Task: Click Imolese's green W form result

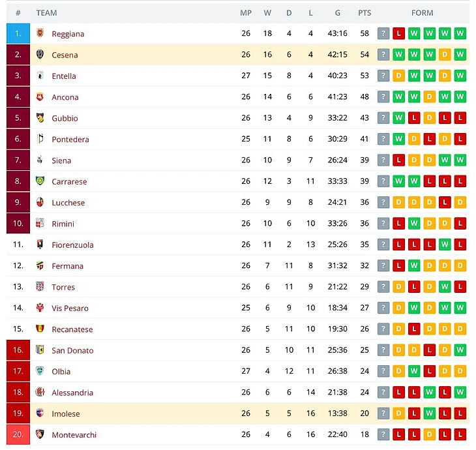Action: click(x=429, y=413)
